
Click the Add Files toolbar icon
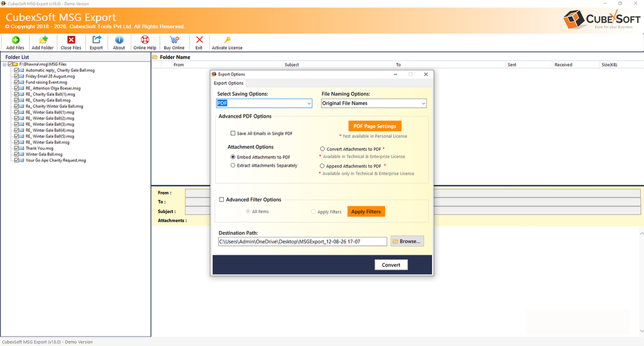tap(15, 40)
